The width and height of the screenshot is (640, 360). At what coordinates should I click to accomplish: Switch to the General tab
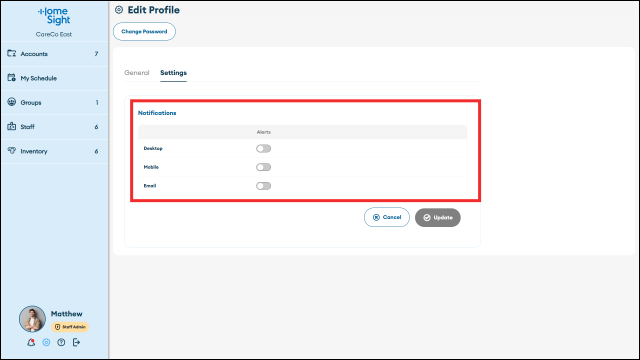coord(137,73)
